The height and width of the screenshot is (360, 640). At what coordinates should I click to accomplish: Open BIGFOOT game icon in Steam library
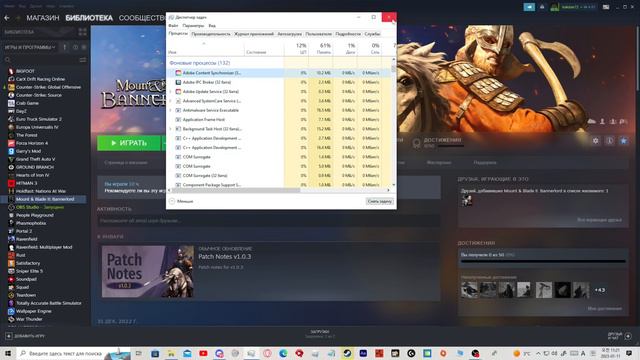coord(11,71)
